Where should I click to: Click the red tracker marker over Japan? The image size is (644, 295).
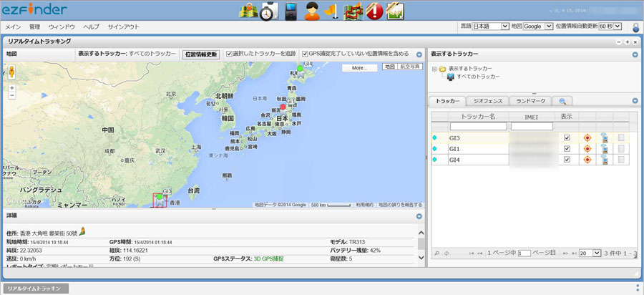coord(283,108)
